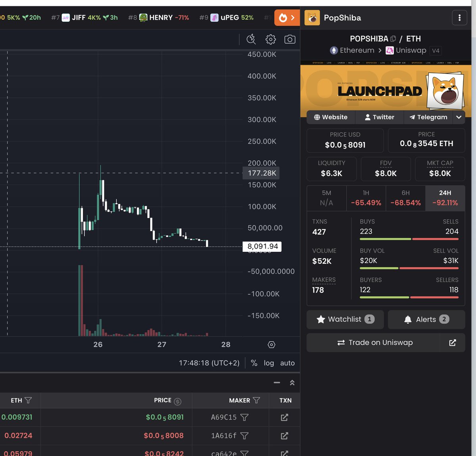Click the PRICE in ETH box

(x=426, y=140)
